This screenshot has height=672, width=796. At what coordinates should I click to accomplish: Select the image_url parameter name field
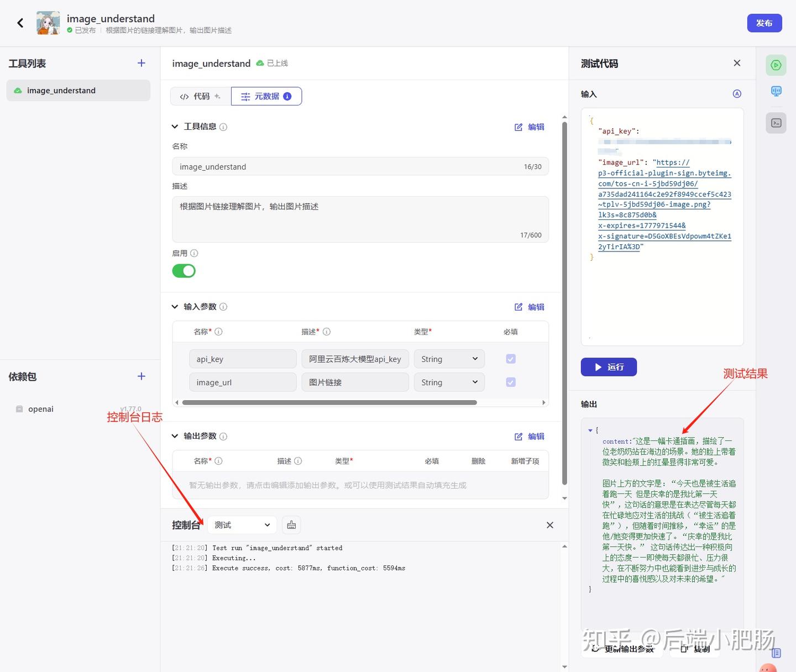click(243, 382)
